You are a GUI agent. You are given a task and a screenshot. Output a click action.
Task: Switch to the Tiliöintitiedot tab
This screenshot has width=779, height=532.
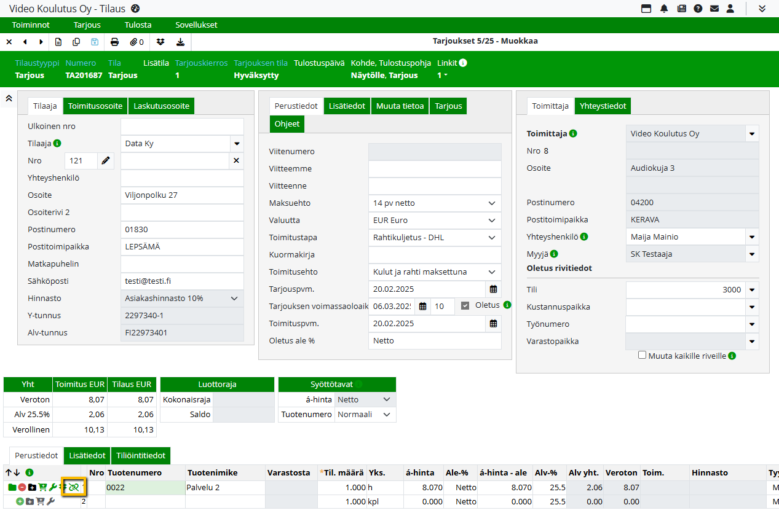click(x=140, y=455)
